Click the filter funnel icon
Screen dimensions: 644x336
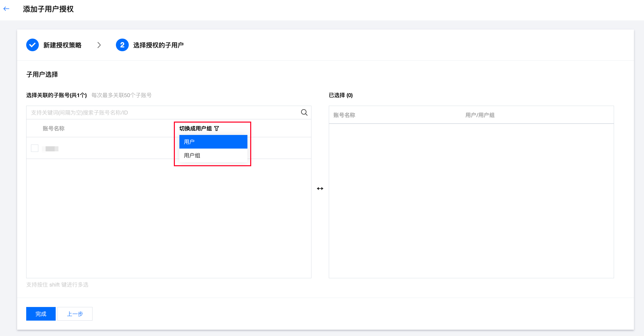[217, 128]
